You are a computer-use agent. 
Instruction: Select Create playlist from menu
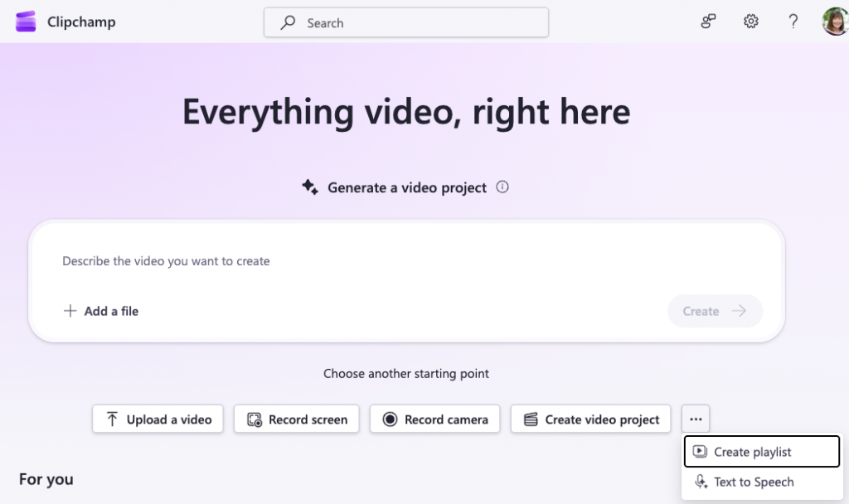(x=762, y=452)
